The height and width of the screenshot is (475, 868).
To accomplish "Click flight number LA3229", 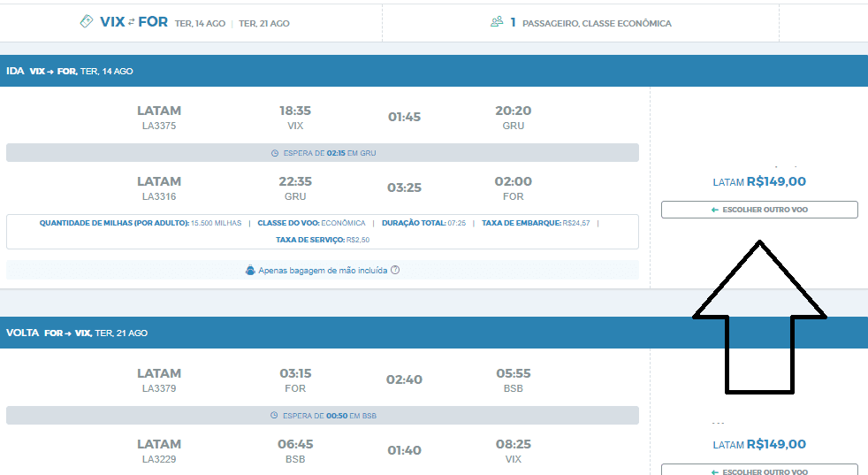I will (159, 459).
